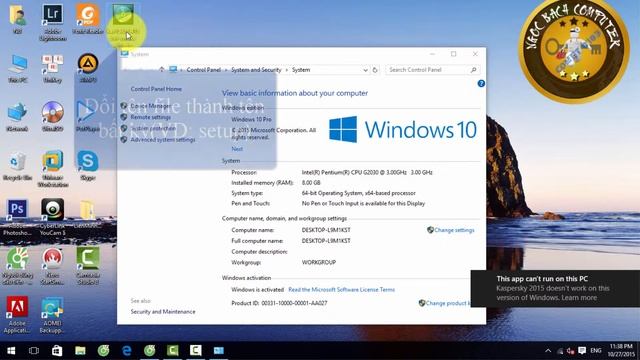Click Change product key link
640x360 pixels.
(x=447, y=303)
